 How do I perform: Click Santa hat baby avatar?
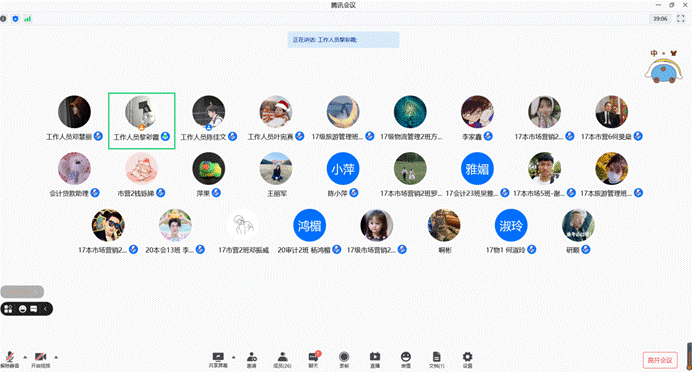pyautogui.click(x=276, y=112)
